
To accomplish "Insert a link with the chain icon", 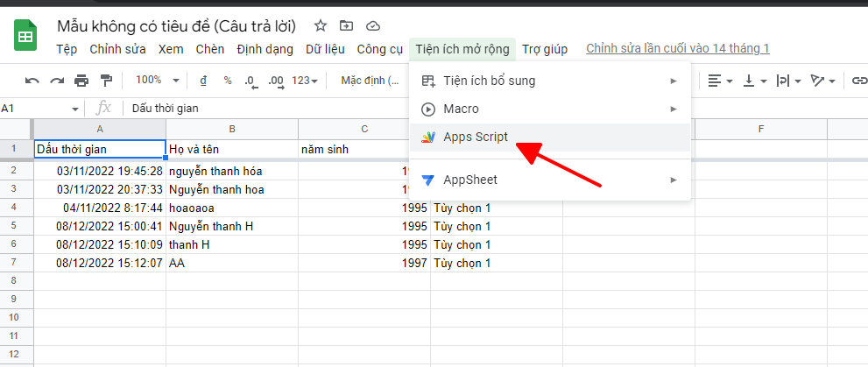I will [x=858, y=81].
